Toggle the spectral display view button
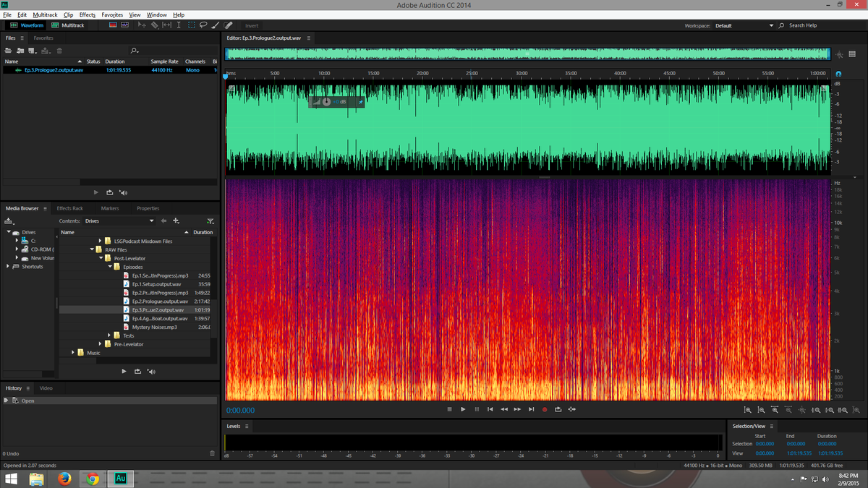Screen dimensions: 868x488 112,25
